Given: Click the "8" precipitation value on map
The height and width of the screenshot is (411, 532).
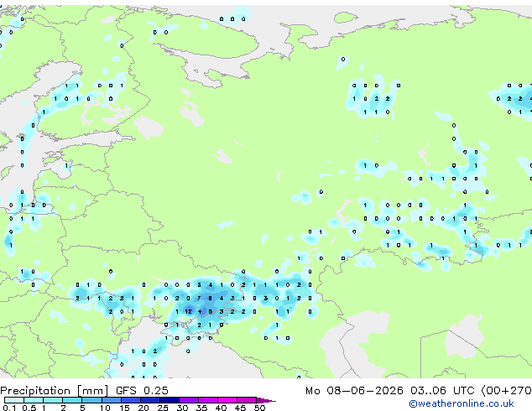Looking at the screenshot, I should coord(211,298).
